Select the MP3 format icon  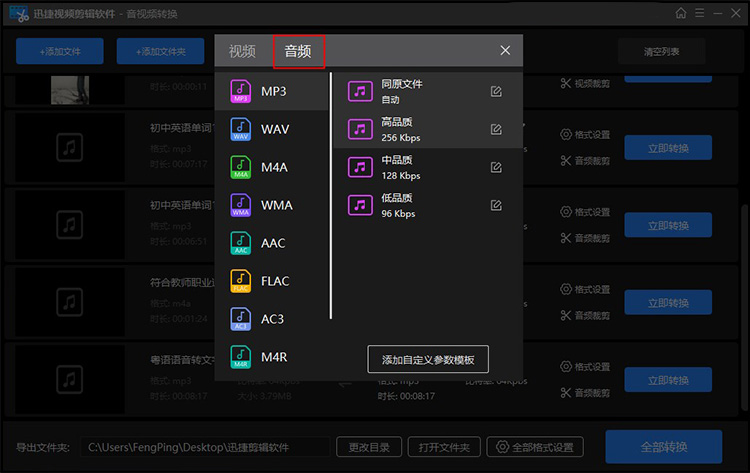pyautogui.click(x=241, y=91)
